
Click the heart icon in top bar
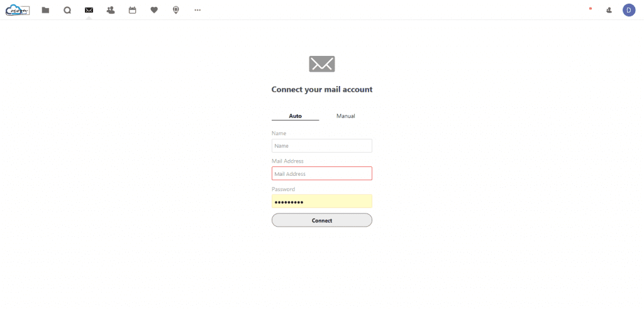click(154, 10)
